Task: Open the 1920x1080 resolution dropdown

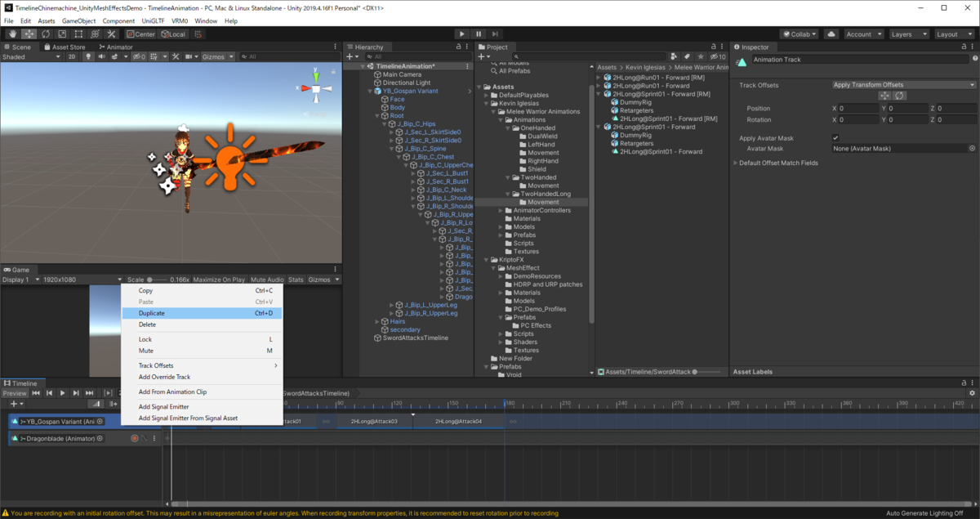Action: (x=82, y=280)
